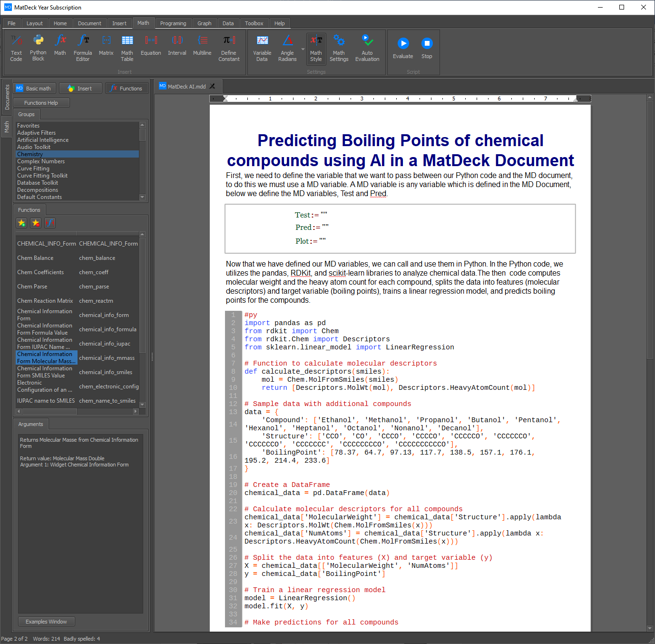Close the MatDeck AI.mdd tab
The image size is (655, 644).
point(213,86)
